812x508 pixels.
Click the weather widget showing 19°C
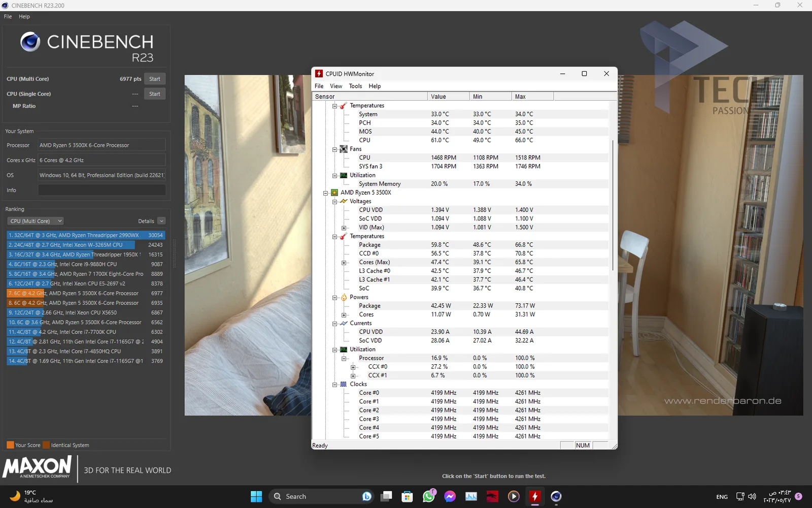[31, 496]
